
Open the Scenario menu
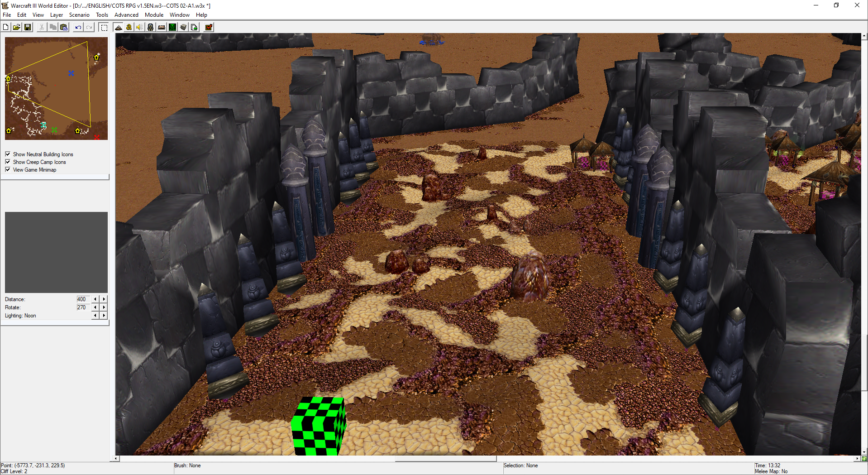[x=79, y=15]
